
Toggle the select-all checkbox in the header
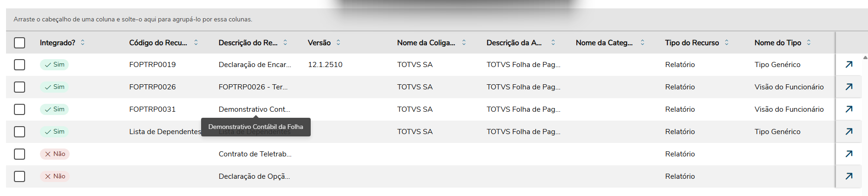click(x=20, y=43)
